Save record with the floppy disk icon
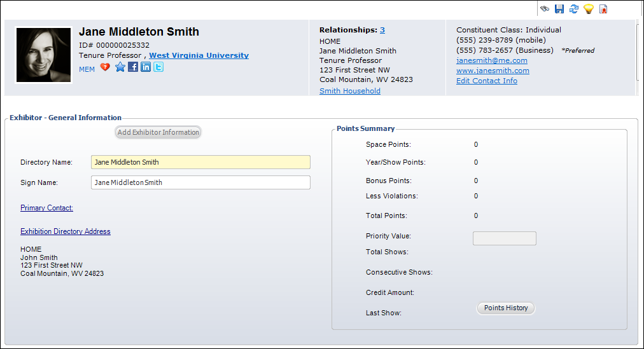This screenshot has height=349, width=644. click(x=559, y=9)
